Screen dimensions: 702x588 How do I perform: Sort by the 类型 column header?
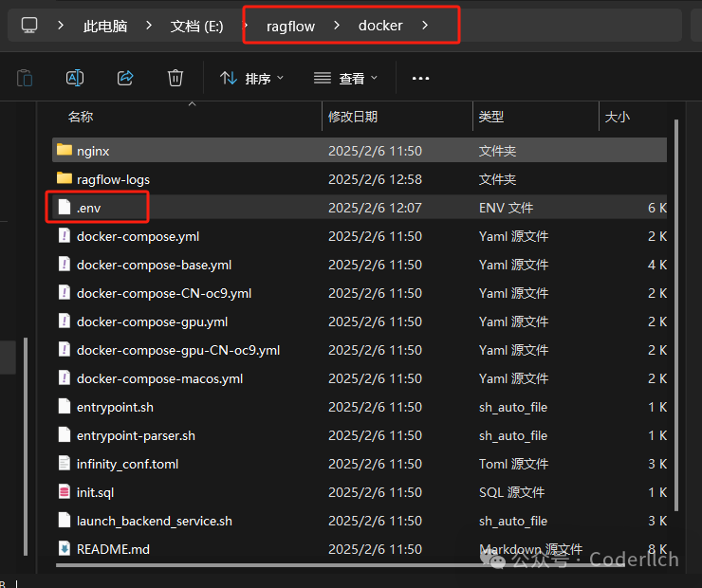[491, 117]
